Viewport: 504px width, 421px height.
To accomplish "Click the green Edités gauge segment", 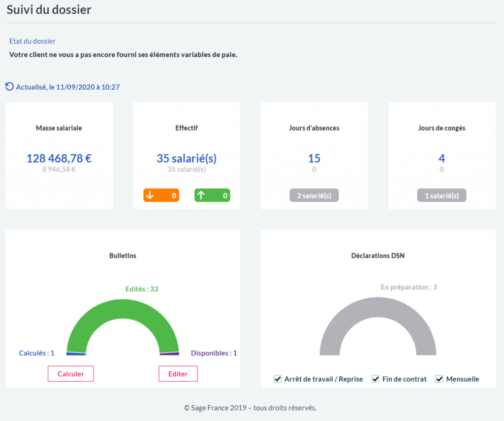I will click(x=123, y=308).
